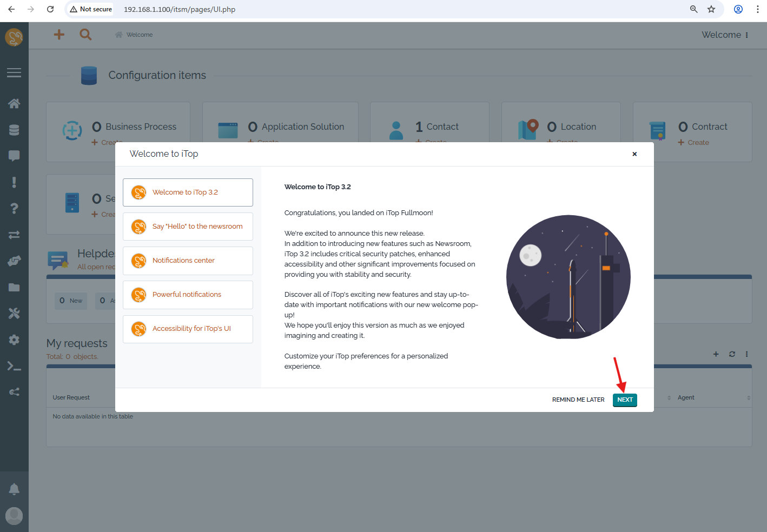Open the home icon in the sidebar

click(x=14, y=103)
